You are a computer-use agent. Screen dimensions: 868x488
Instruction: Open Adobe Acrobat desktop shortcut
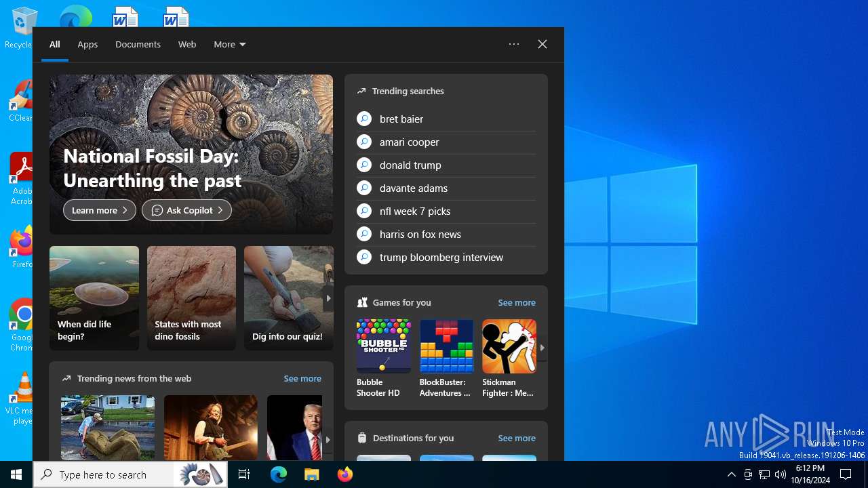(20, 178)
